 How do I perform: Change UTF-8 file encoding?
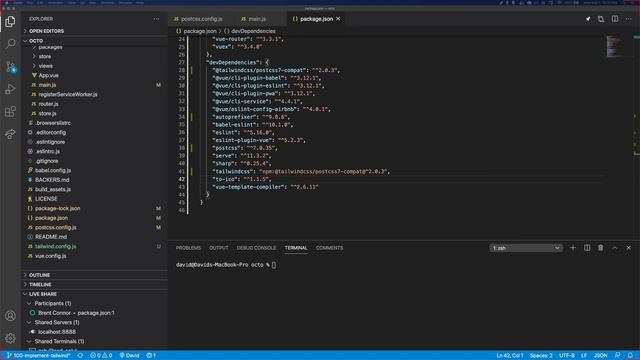tap(567, 356)
